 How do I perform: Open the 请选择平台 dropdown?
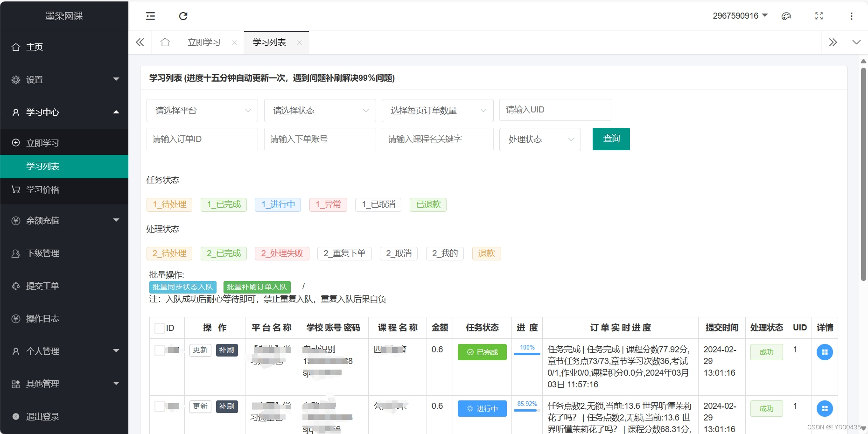(x=202, y=111)
